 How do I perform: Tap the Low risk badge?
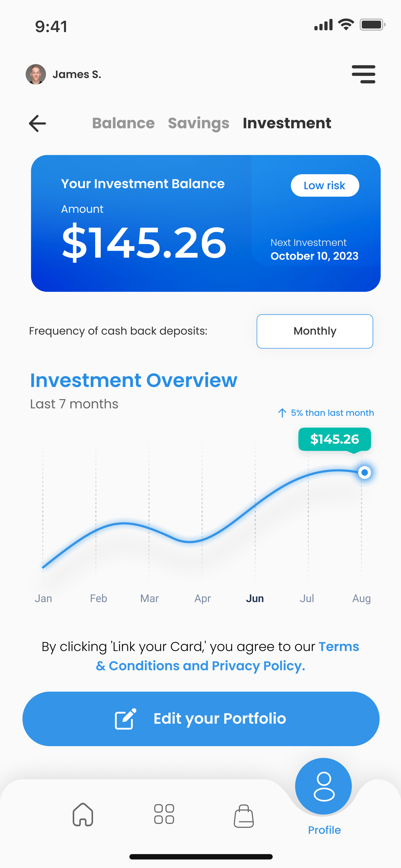[325, 185]
